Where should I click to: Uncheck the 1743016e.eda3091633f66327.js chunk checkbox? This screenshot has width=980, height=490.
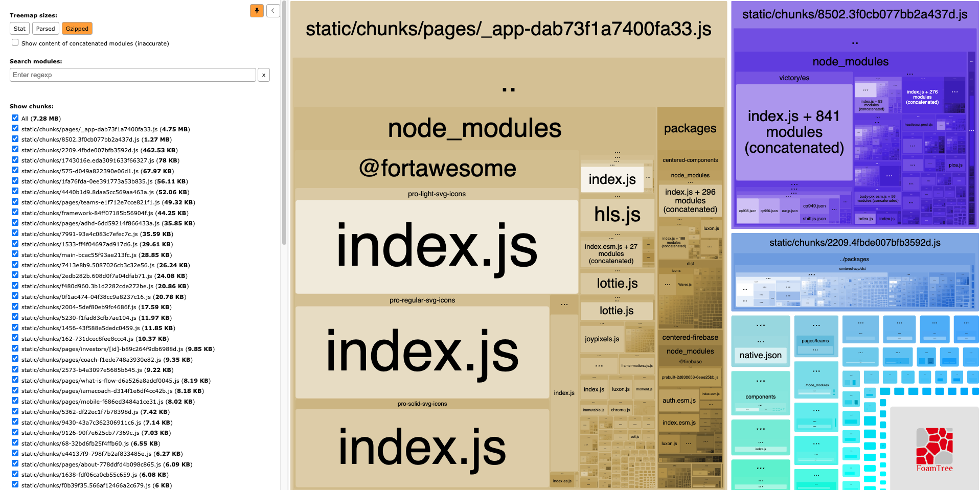(x=15, y=160)
